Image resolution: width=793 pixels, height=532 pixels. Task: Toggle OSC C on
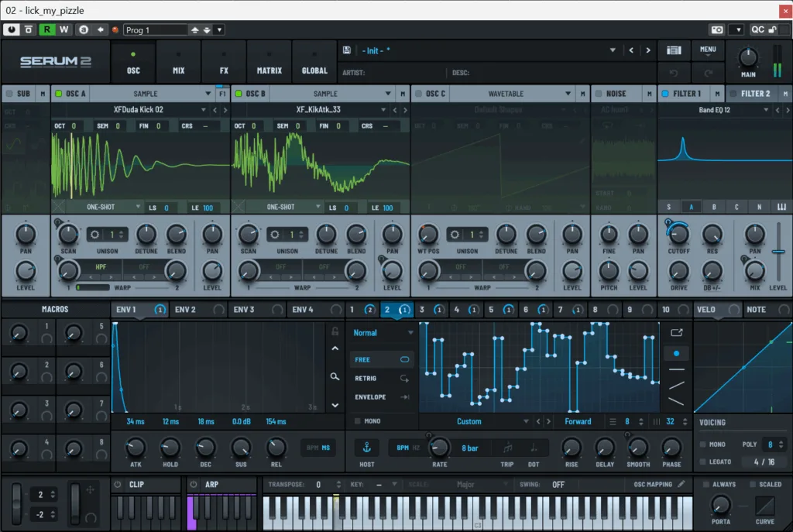pyautogui.click(x=418, y=94)
